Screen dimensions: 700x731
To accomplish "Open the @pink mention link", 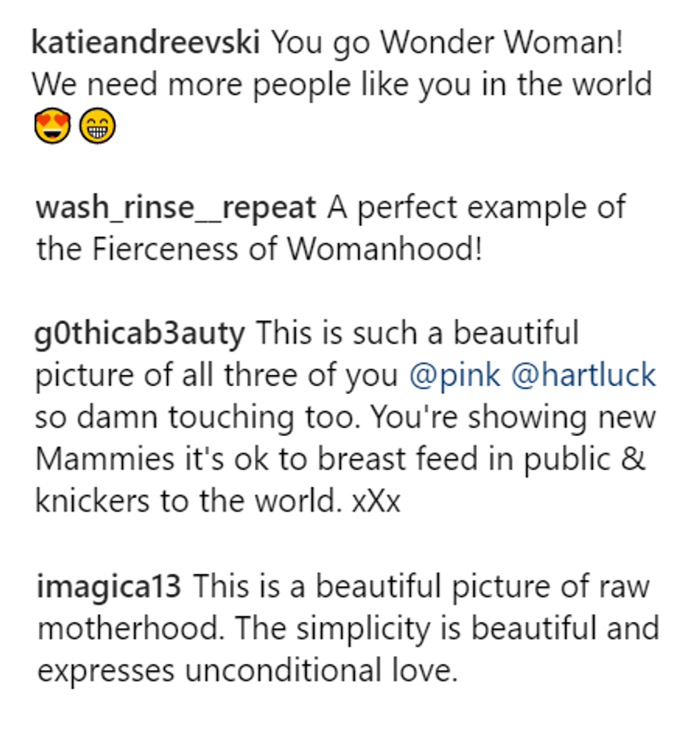I will [455, 375].
